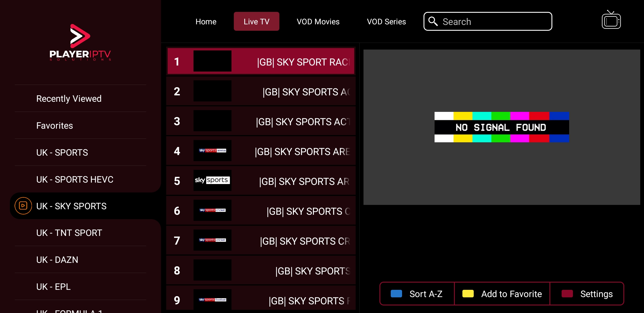Open the search magnifier icon
This screenshot has width=644, height=313.
tap(433, 21)
